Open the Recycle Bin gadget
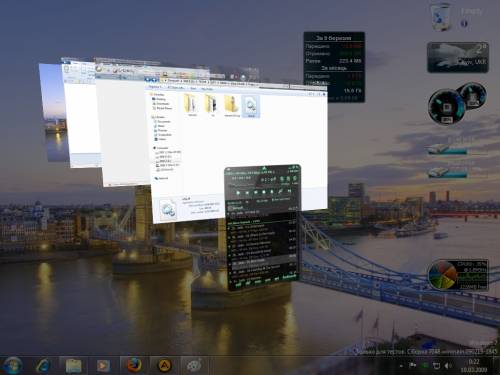500x375 pixels. pyautogui.click(x=441, y=18)
